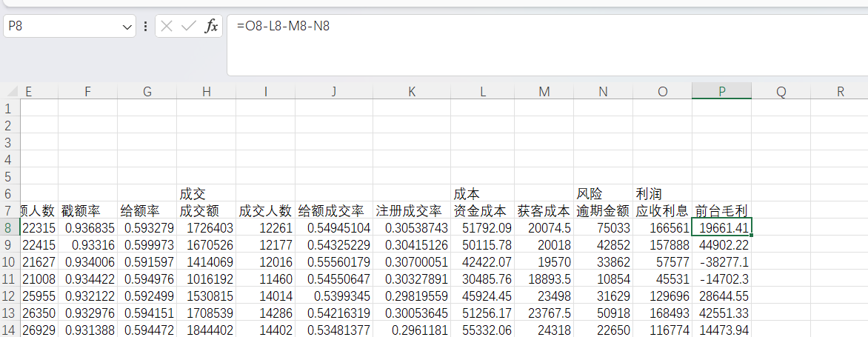Click the 逾期金额 cell with 75033

[x=603, y=228]
